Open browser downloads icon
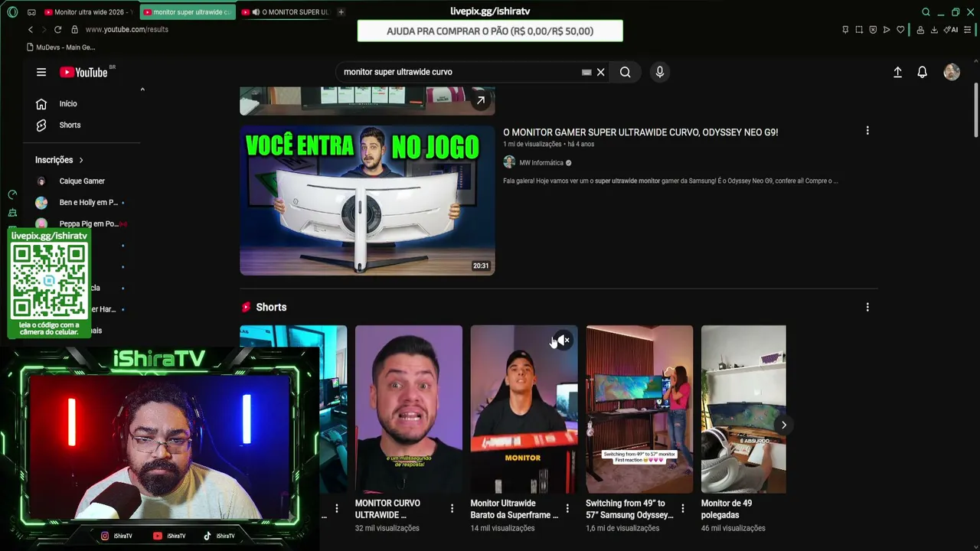 point(934,30)
